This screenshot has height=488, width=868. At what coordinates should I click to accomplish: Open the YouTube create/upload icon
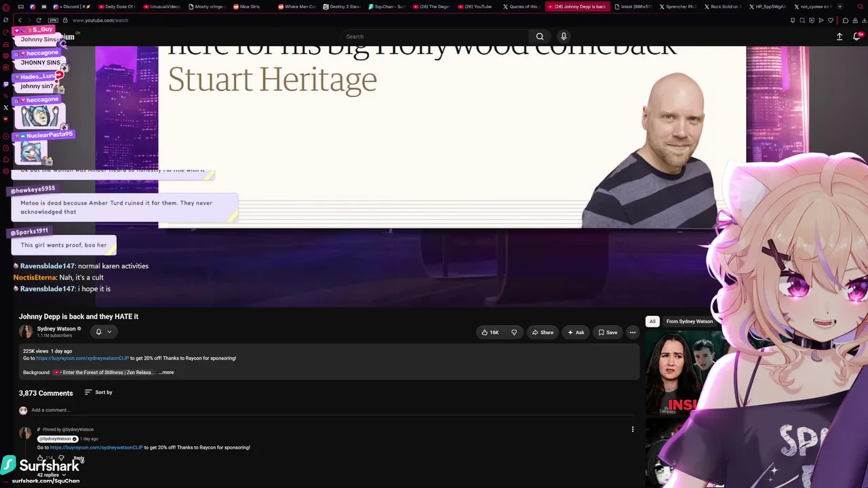coord(840,37)
